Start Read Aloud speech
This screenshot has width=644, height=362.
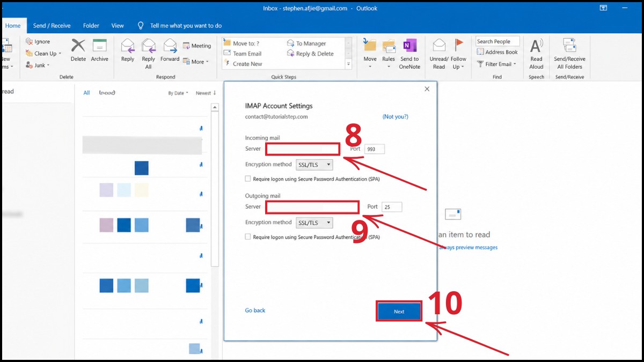[x=536, y=54]
